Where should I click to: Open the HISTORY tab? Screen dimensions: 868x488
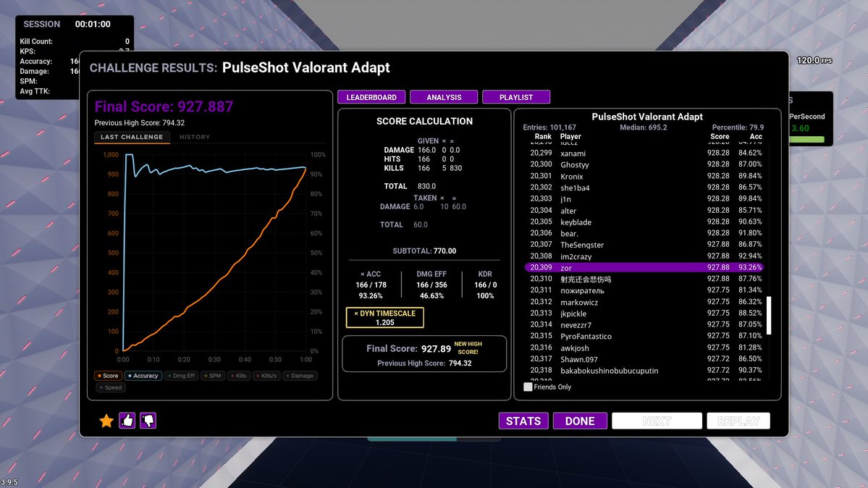coord(195,137)
